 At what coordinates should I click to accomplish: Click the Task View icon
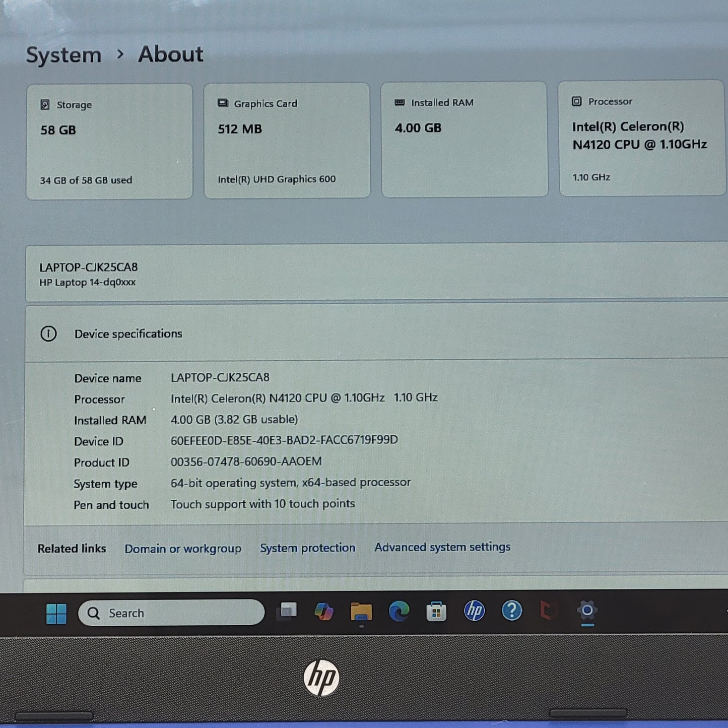click(287, 612)
